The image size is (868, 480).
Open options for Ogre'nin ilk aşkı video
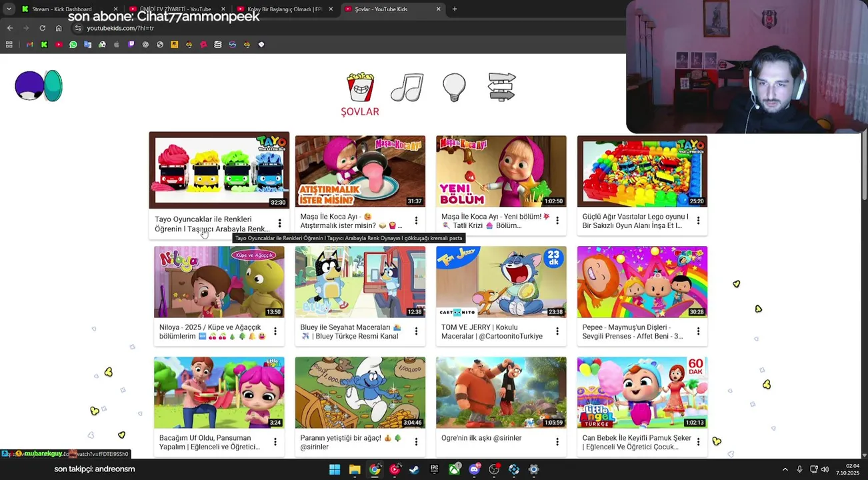point(557,442)
